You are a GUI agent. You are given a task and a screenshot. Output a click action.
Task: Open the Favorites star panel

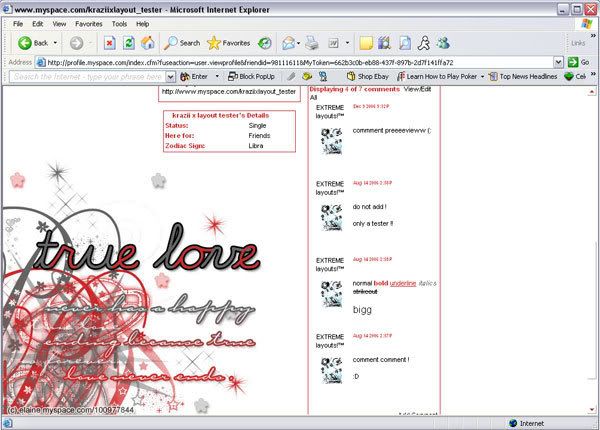pyautogui.click(x=229, y=43)
